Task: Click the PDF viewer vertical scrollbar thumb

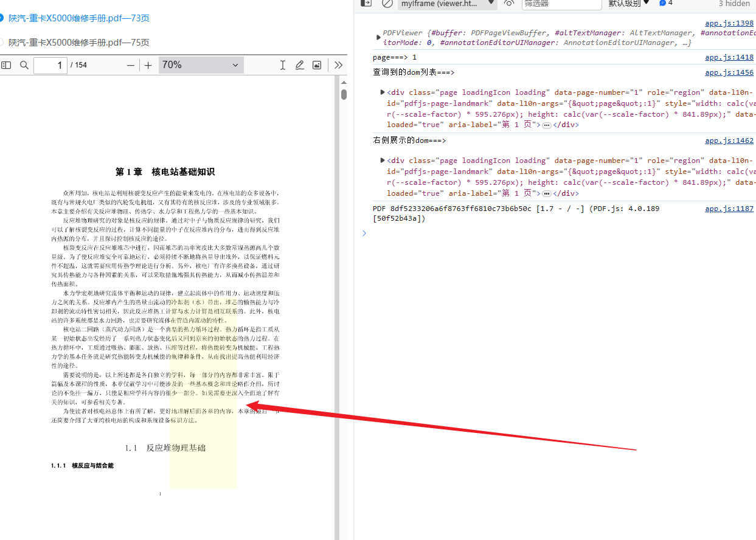Action: point(344,94)
